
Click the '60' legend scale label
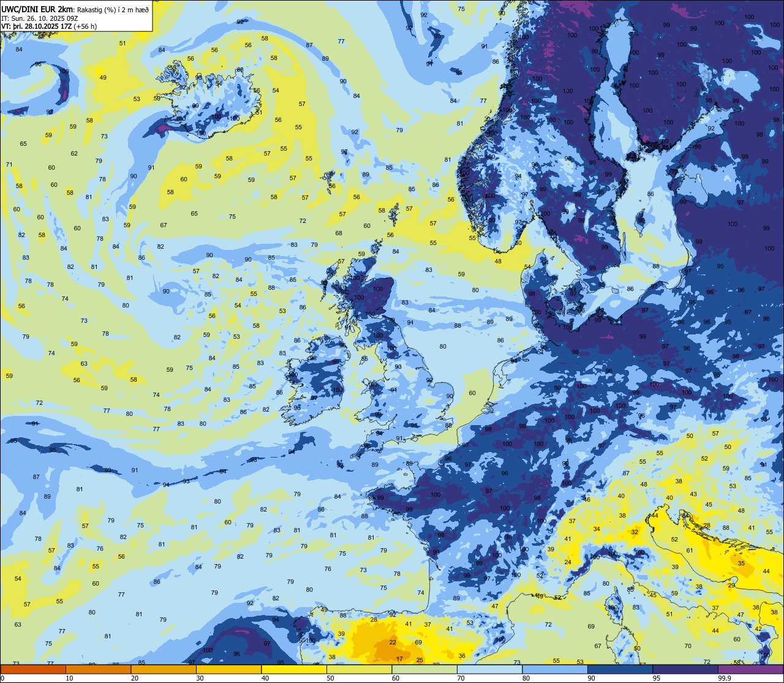396,678
